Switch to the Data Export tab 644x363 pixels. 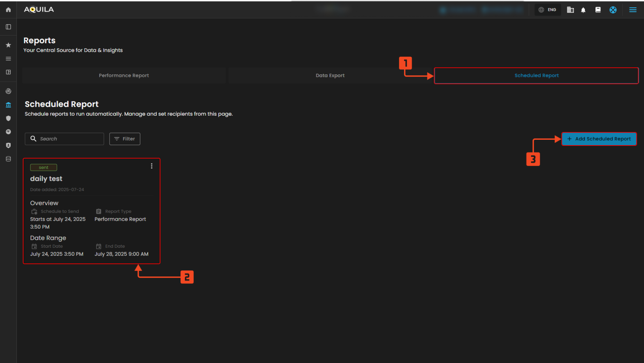pos(330,75)
